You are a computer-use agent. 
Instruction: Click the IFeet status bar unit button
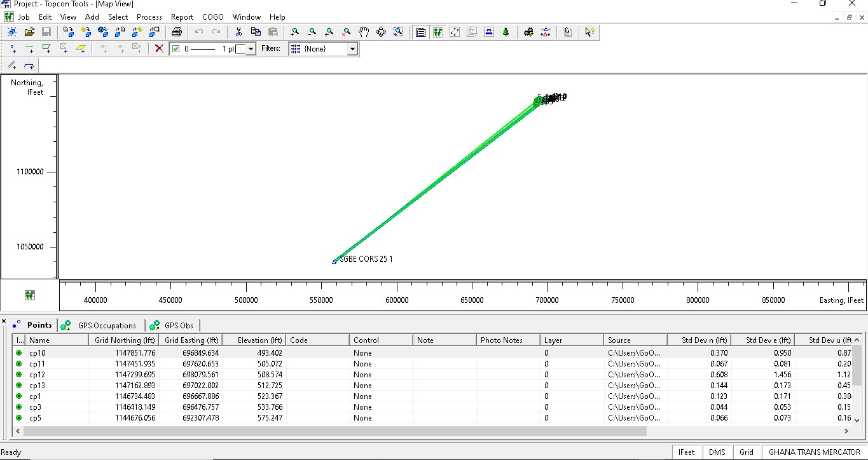686,452
